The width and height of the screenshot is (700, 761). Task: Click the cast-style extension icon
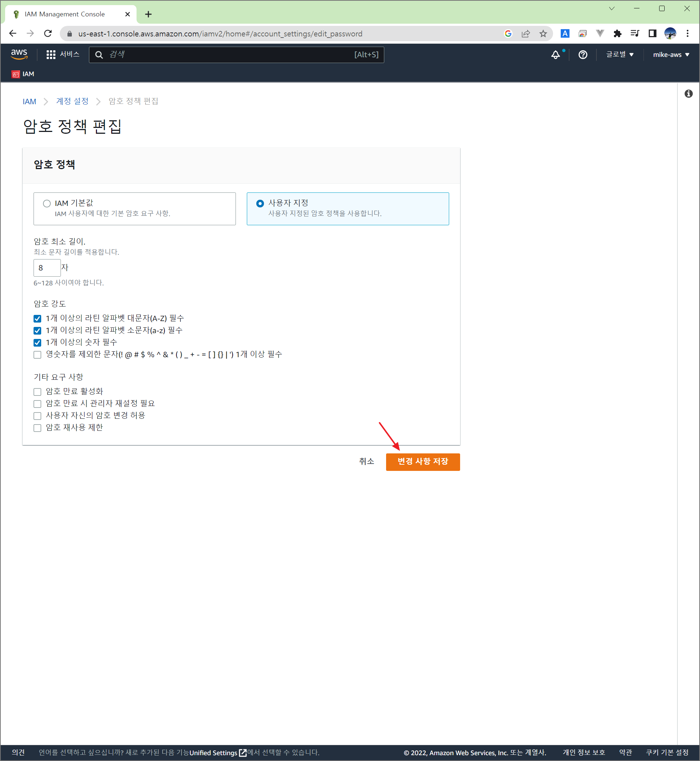click(582, 34)
